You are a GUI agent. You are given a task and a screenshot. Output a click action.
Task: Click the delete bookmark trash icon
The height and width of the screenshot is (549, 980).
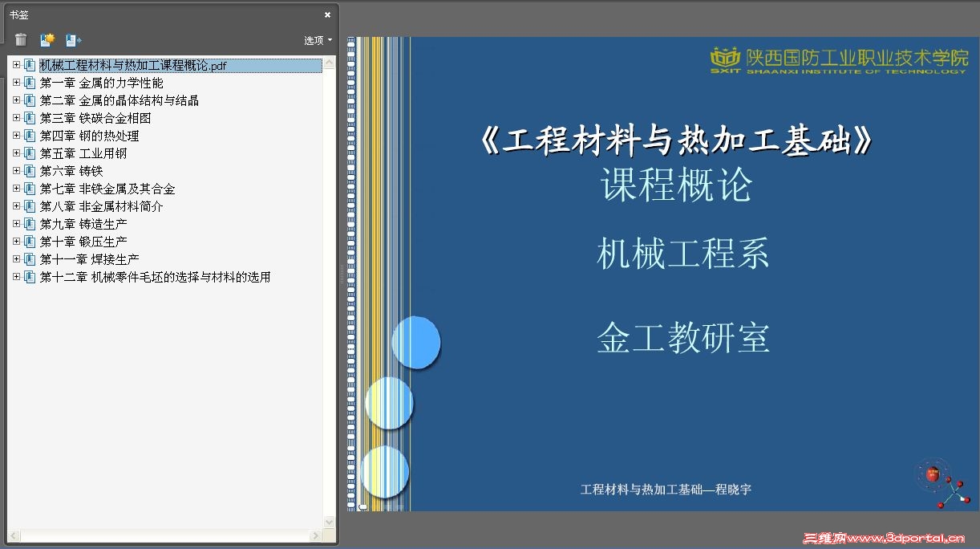coord(21,39)
